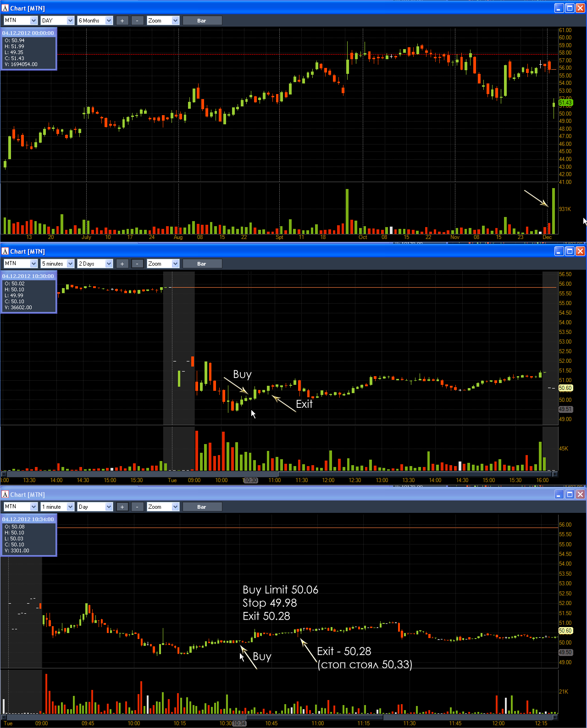Click the left scroll arrow of the 1-minute chart
This screenshot has height=728, width=587.
(4, 717)
